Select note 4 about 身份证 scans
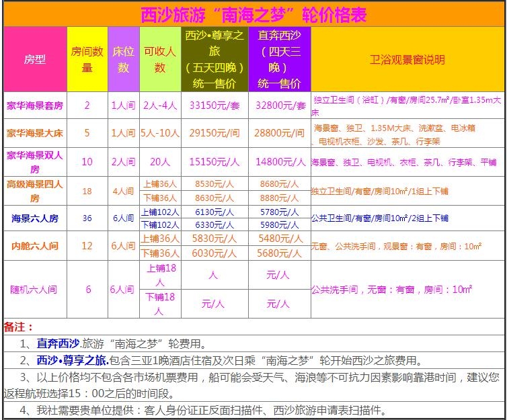Image resolution: width=507 pixels, height=420 pixels. (204, 411)
